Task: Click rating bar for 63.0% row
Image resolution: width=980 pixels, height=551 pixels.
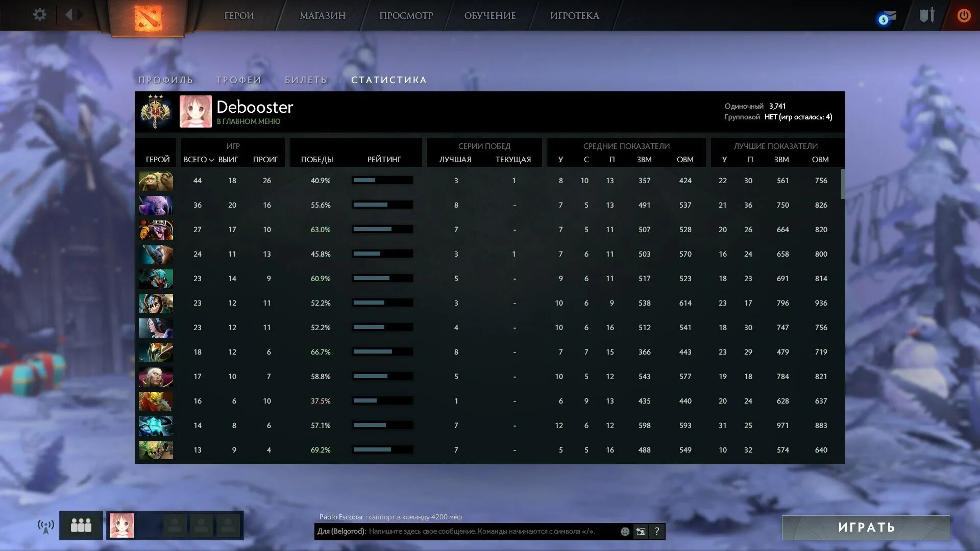Action: click(382, 230)
